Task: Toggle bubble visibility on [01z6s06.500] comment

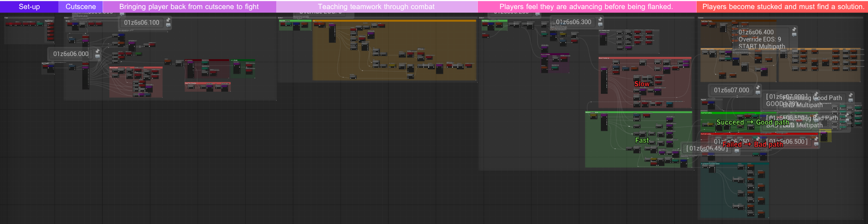Action: coord(816,145)
